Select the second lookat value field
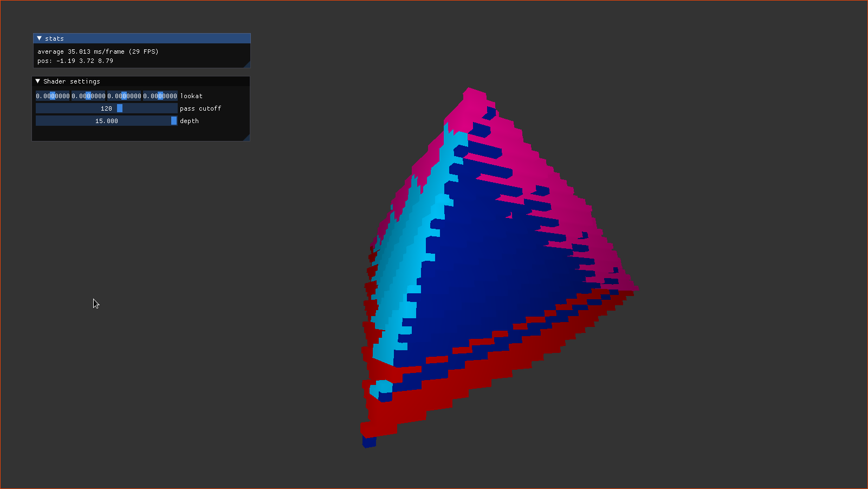The height and width of the screenshot is (489, 868). tap(88, 96)
